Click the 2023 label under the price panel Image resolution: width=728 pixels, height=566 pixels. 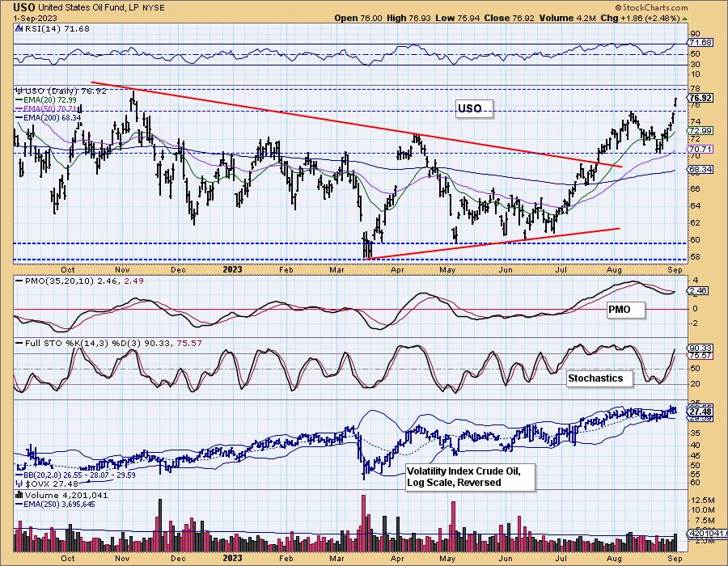click(x=233, y=269)
